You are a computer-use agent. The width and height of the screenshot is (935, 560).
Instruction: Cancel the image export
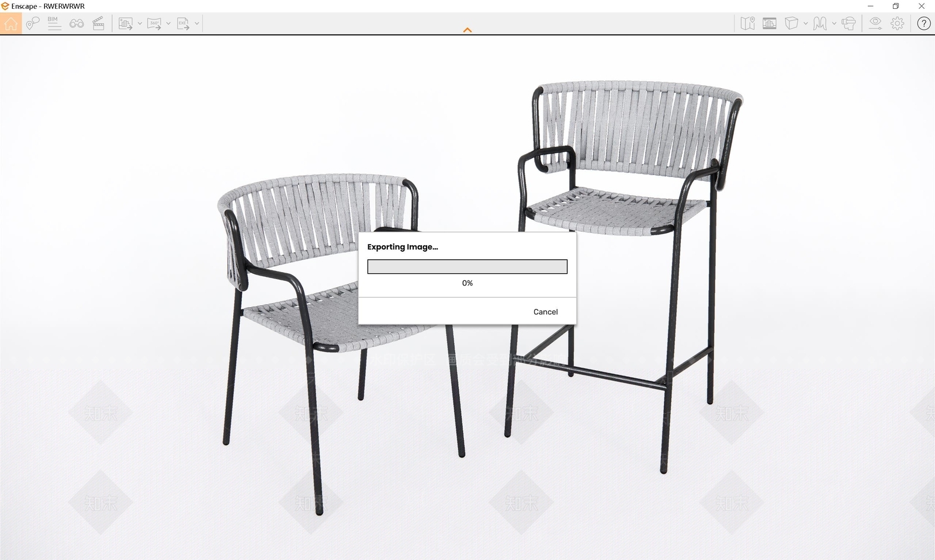coord(546,312)
